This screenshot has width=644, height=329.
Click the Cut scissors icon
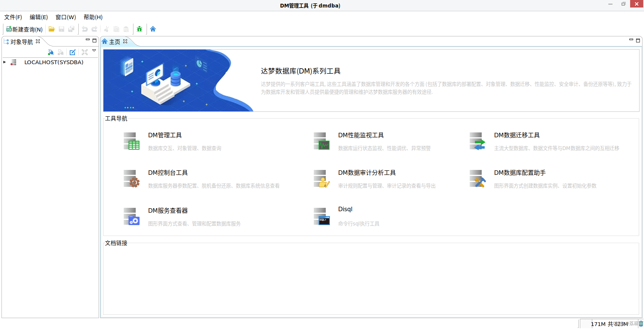click(x=106, y=29)
